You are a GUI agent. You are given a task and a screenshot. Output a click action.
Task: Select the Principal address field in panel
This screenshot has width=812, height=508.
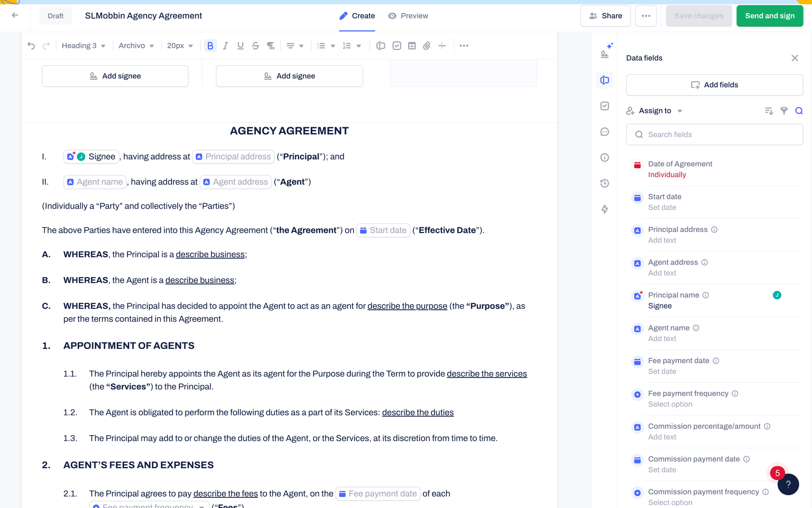(714, 235)
